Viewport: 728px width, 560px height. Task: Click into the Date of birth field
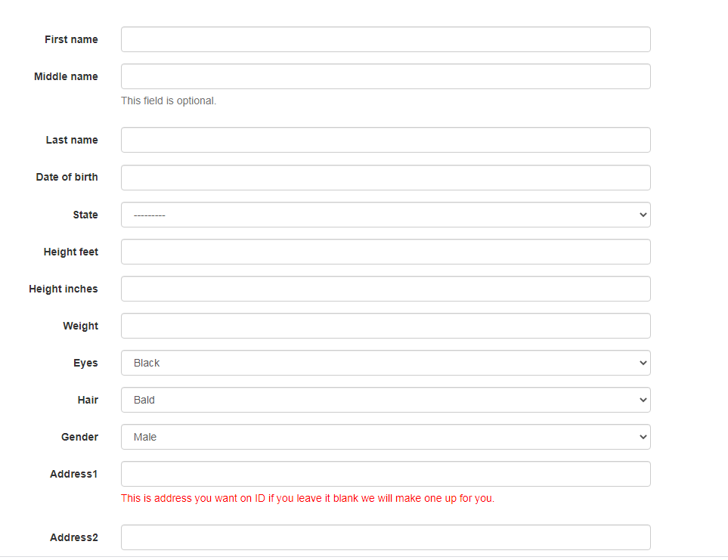(x=386, y=178)
